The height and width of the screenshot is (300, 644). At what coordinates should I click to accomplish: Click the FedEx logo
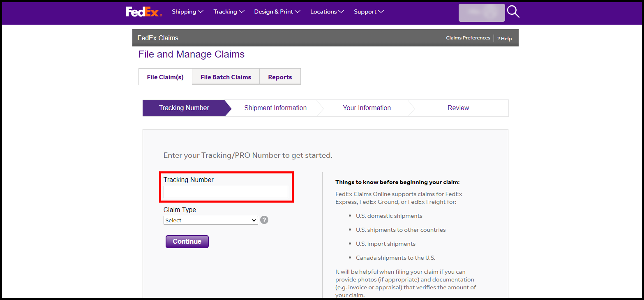point(144,11)
